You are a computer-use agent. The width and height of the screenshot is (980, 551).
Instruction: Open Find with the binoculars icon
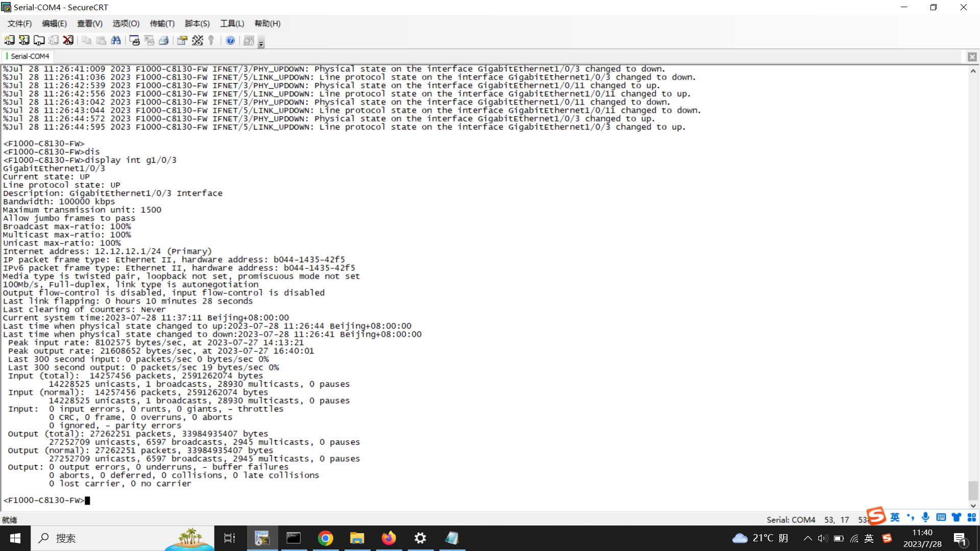click(116, 40)
